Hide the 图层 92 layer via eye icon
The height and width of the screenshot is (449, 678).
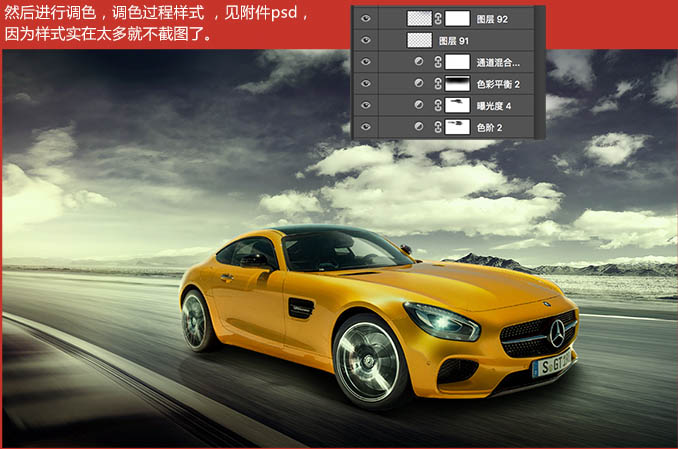coord(366,19)
